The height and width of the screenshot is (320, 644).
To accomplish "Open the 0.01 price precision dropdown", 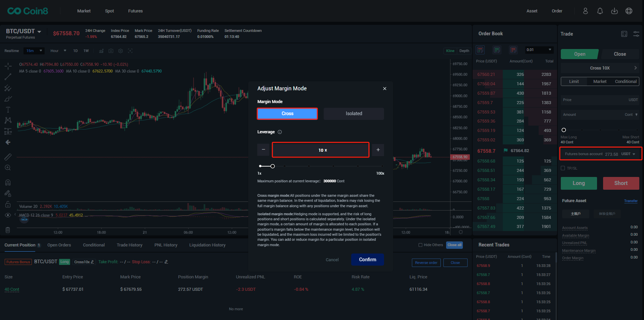I will (x=539, y=50).
